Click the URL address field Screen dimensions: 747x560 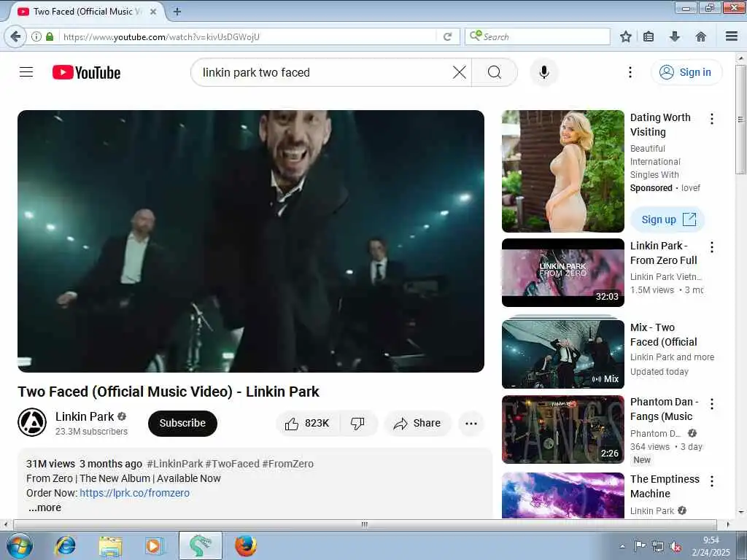coord(248,36)
